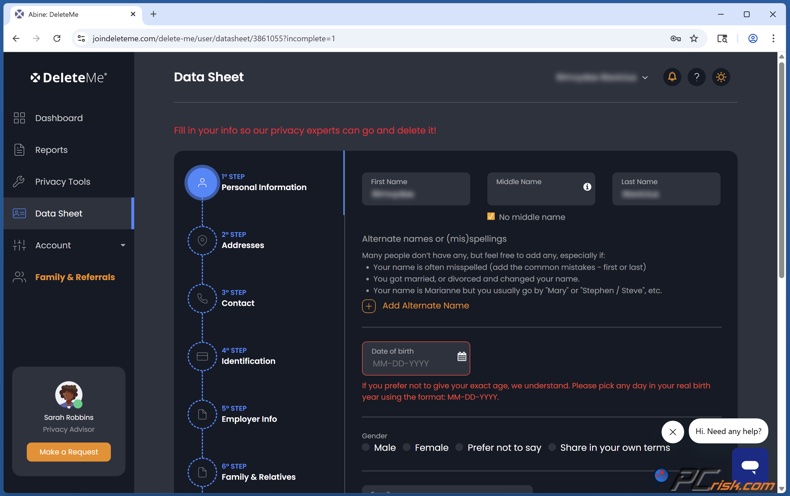Select the Male gender option
This screenshot has width=790, height=496.
367,448
